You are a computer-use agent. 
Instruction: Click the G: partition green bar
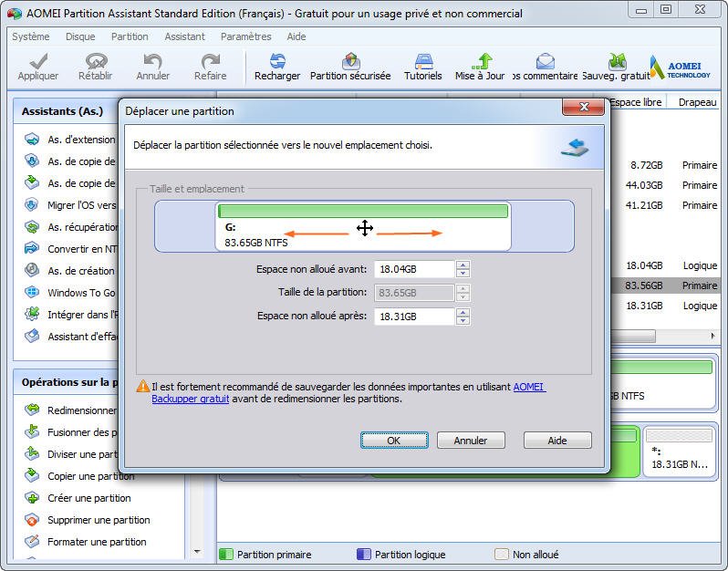363,212
